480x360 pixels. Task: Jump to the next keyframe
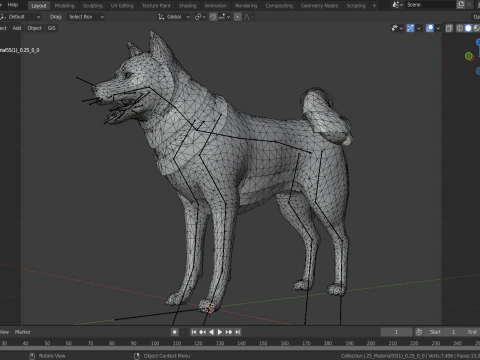pos(229,332)
